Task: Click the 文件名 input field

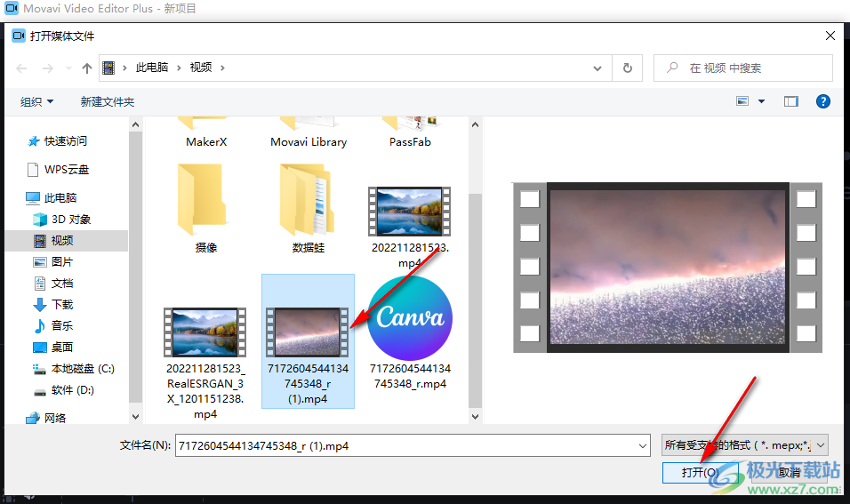Action: pyautogui.click(x=413, y=446)
